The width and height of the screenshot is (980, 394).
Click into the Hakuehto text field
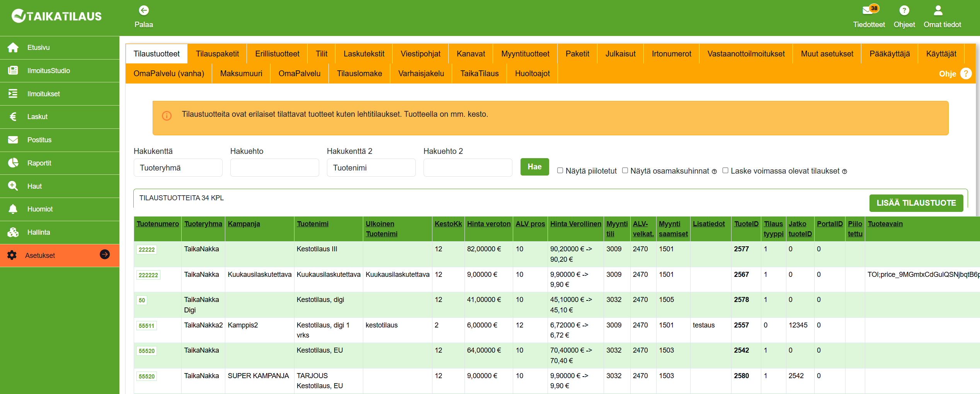[274, 168]
